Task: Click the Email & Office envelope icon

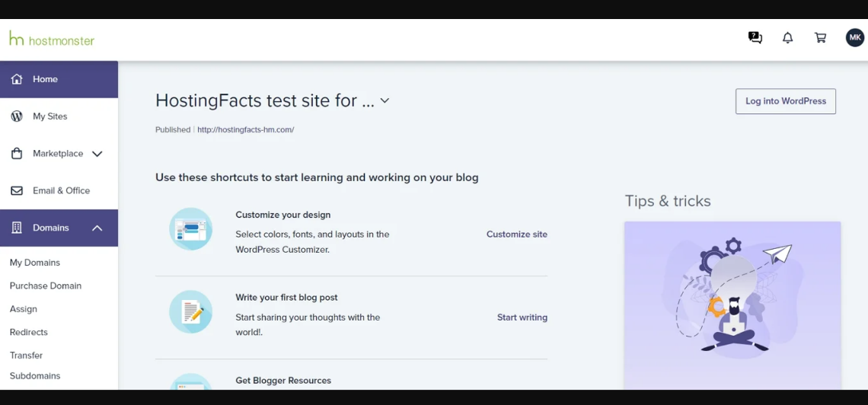Action: point(17,190)
